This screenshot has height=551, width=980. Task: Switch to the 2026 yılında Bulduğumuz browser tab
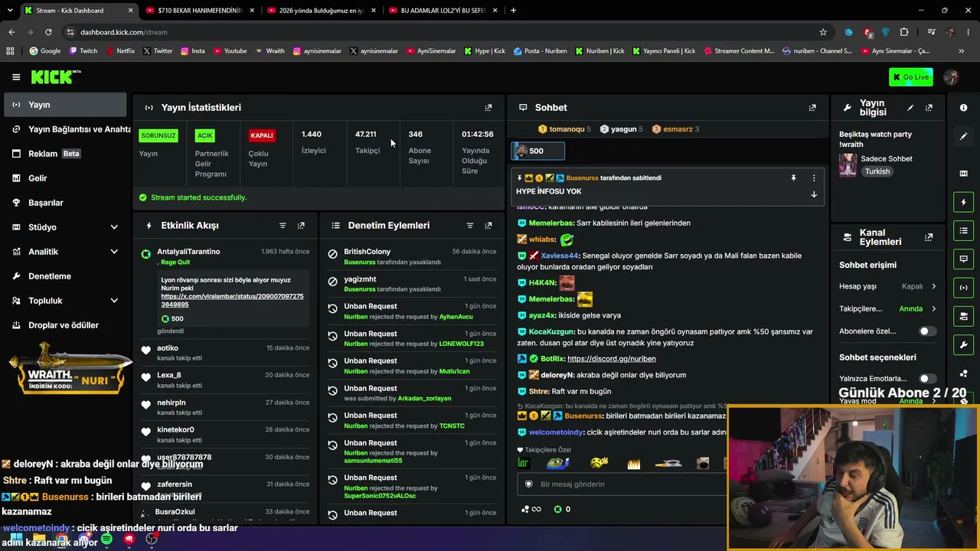point(321,11)
